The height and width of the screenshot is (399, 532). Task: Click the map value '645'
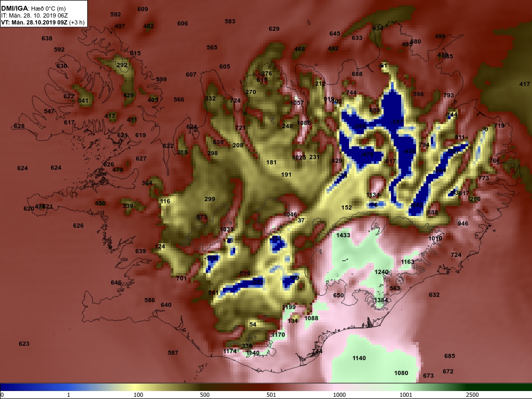[335, 34]
